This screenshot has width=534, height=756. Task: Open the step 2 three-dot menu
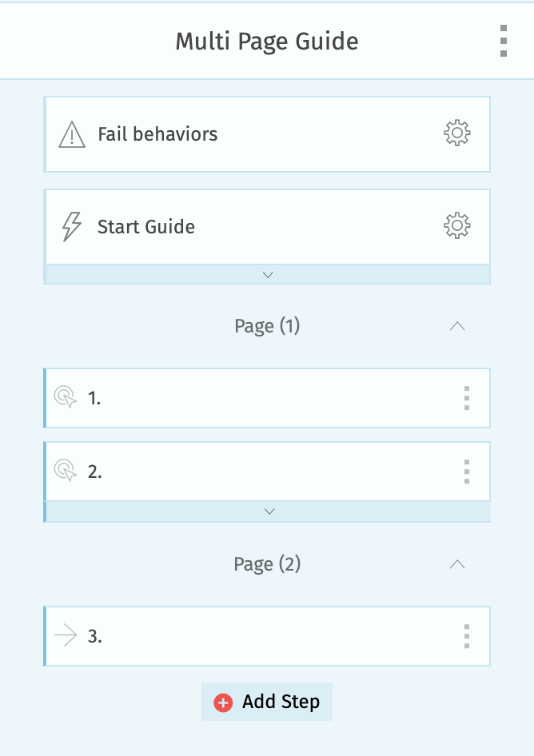467,472
